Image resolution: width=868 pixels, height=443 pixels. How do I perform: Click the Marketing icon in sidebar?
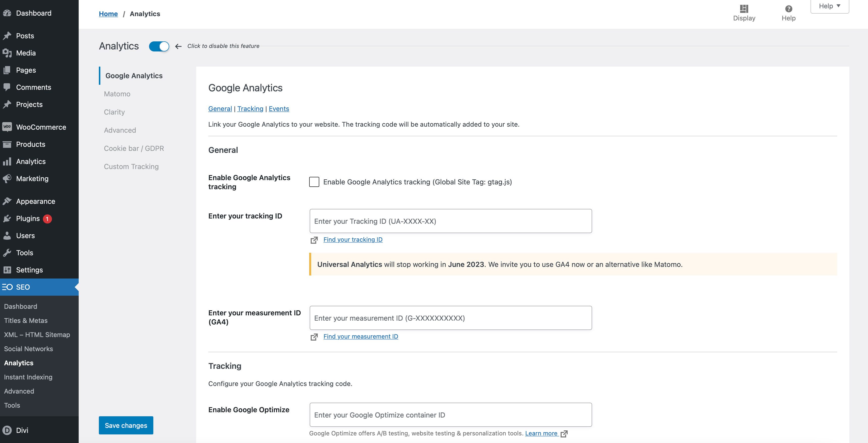(7, 179)
